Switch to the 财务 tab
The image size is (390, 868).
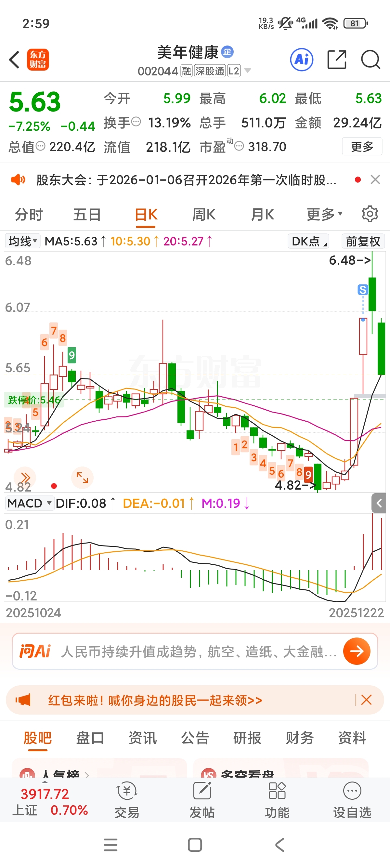point(300,738)
